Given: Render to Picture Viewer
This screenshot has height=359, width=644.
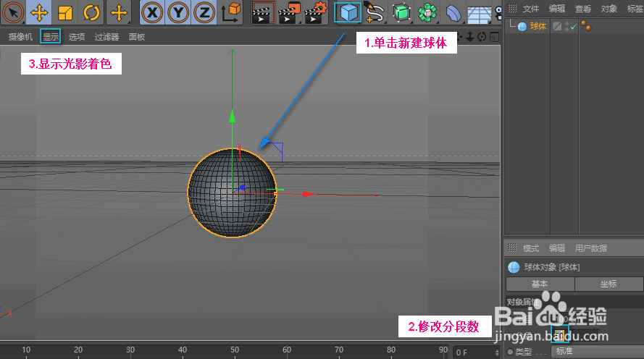Looking at the screenshot, I should (x=290, y=12).
